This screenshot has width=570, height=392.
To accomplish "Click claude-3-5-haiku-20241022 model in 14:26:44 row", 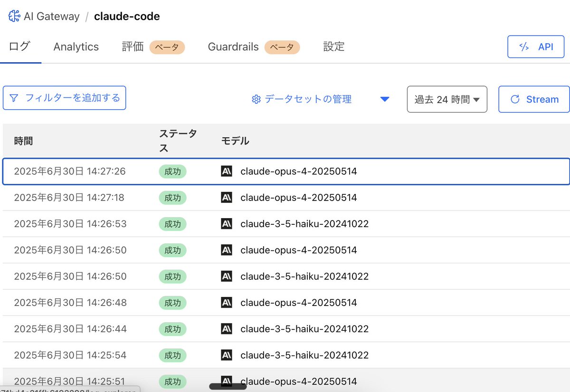I will [304, 329].
